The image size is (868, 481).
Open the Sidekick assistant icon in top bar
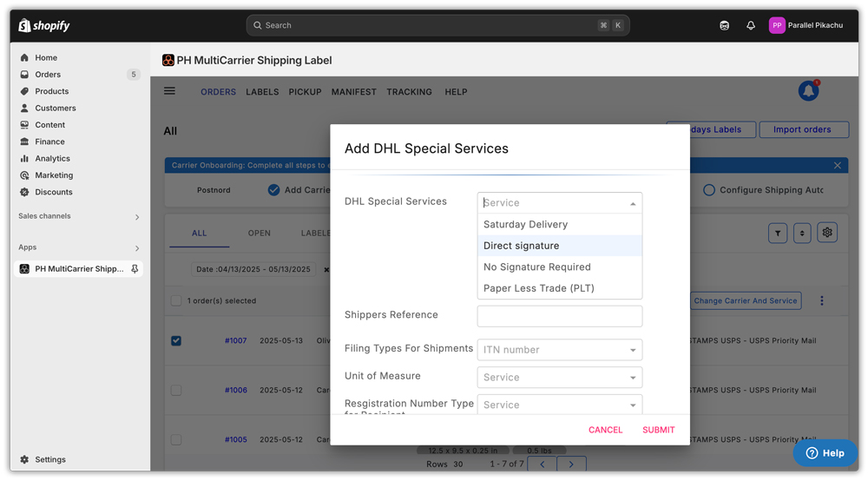coord(724,25)
